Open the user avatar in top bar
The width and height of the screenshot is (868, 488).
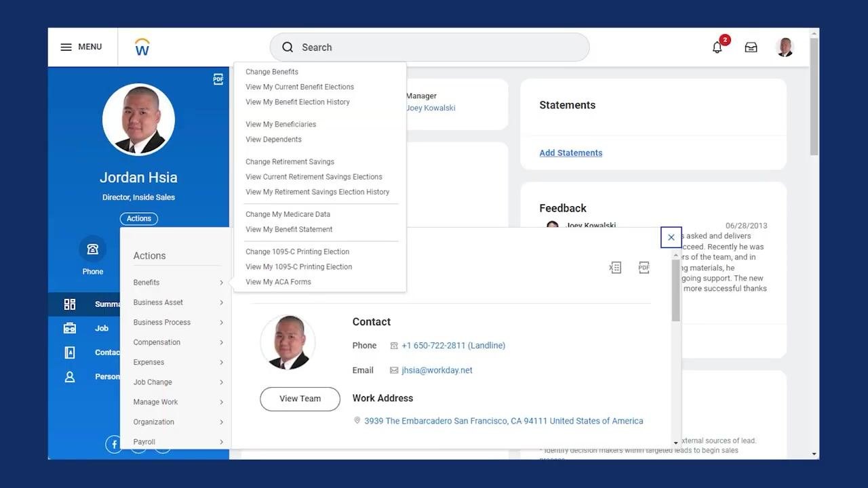tap(785, 47)
